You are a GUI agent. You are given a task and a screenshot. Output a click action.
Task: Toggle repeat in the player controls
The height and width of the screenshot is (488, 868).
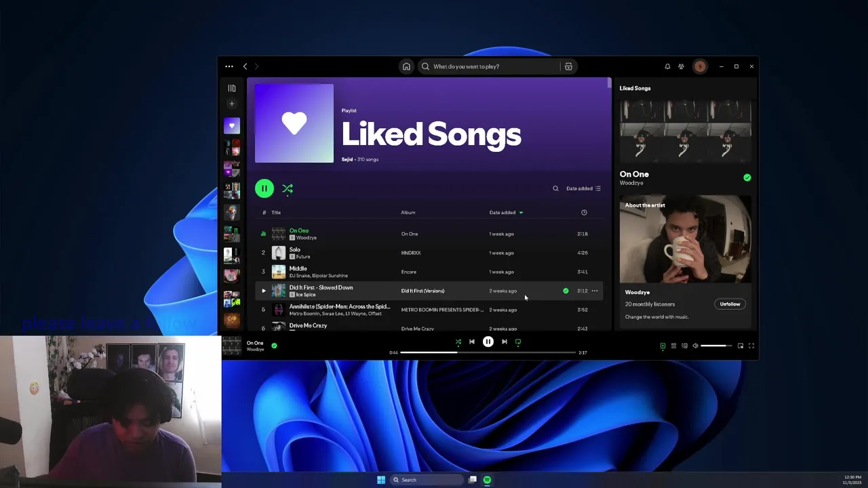[518, 342]
